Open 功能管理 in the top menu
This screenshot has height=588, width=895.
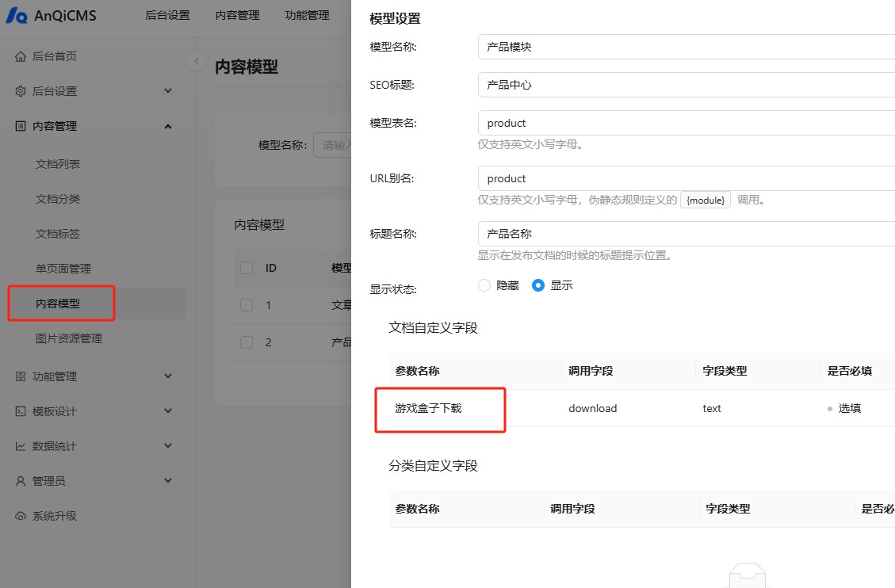(307, 15)
